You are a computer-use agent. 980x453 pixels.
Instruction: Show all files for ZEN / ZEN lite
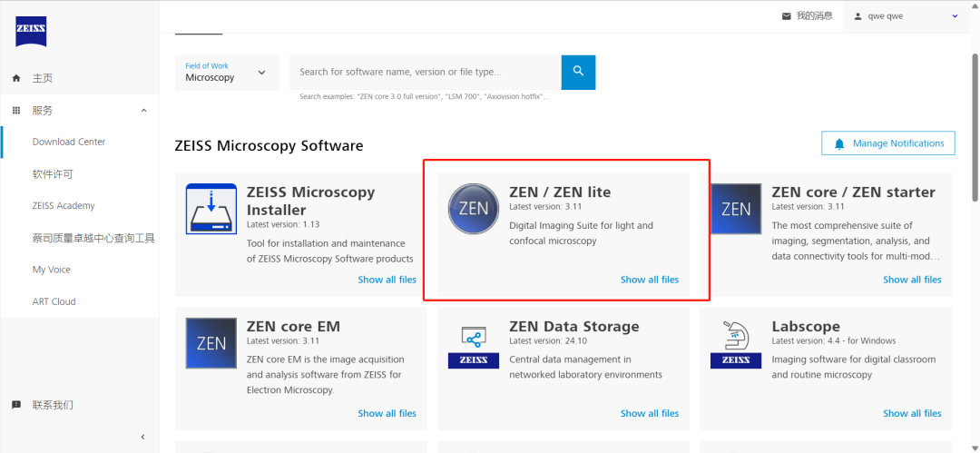coord(650,280)
